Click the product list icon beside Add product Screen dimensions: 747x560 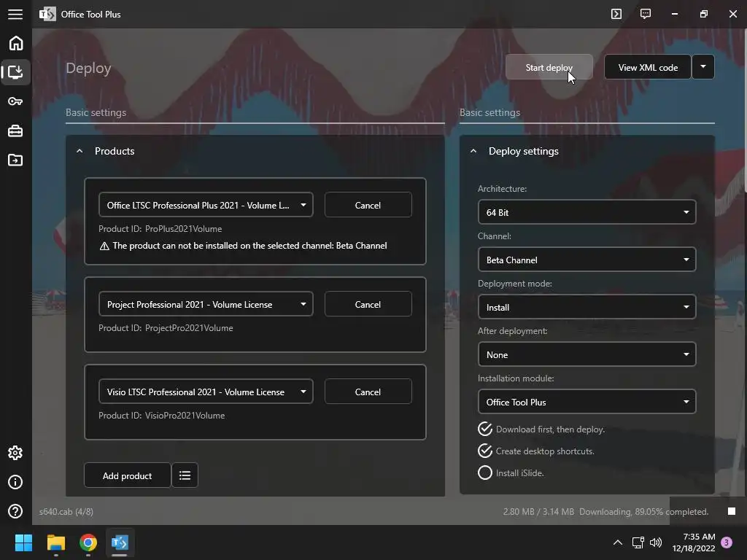pyautogui.click(x=185, y=475)
